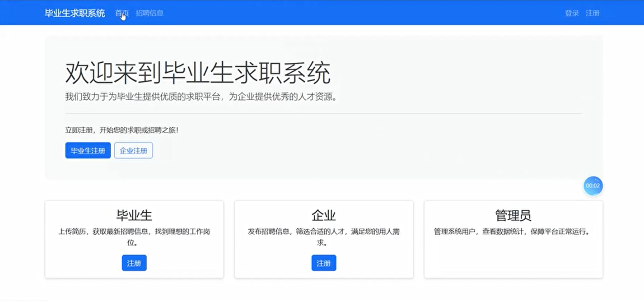Image resolution: width=644 pixels, height=302 pixels.
Task: Select the 欢迎来到毕业生求职系统 heading
Action: pos(198,73)
